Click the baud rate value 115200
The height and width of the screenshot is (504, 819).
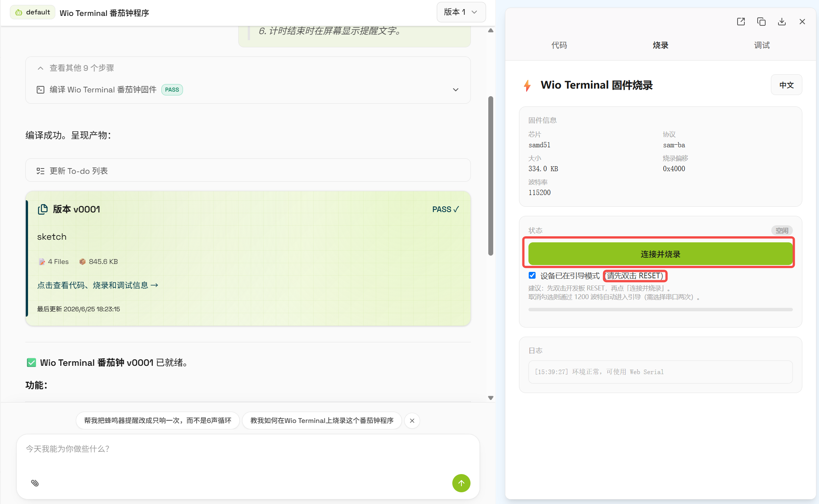[539, 193]
